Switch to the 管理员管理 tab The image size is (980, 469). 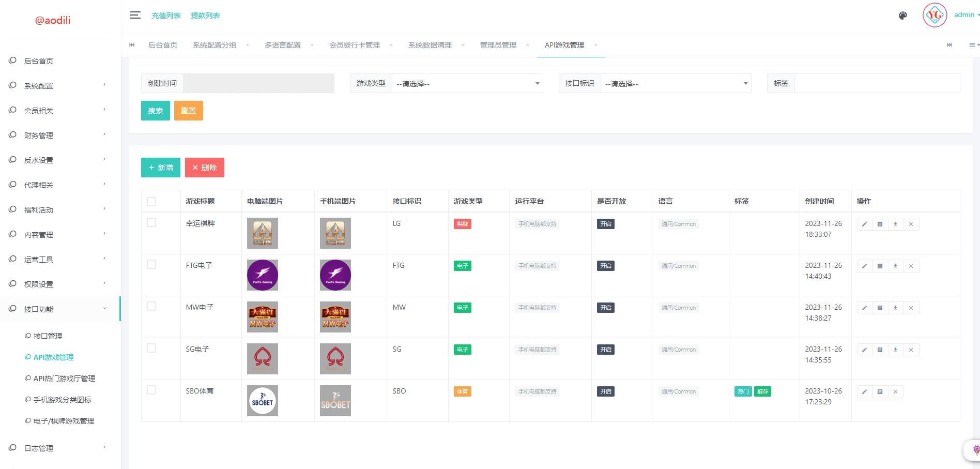click(x=498, y=45)
